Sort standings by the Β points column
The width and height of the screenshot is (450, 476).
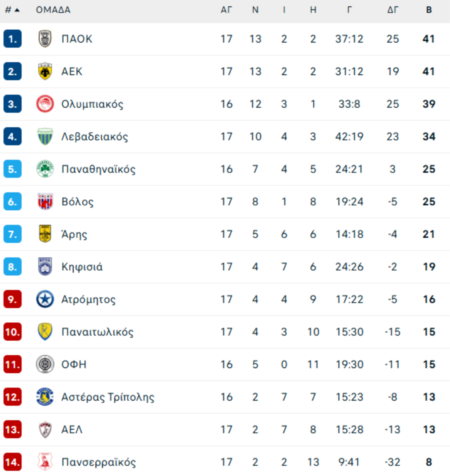pos(428,10)
